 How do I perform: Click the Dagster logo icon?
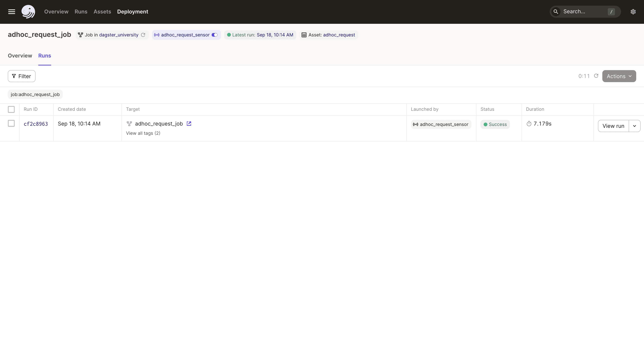point(28,12)
